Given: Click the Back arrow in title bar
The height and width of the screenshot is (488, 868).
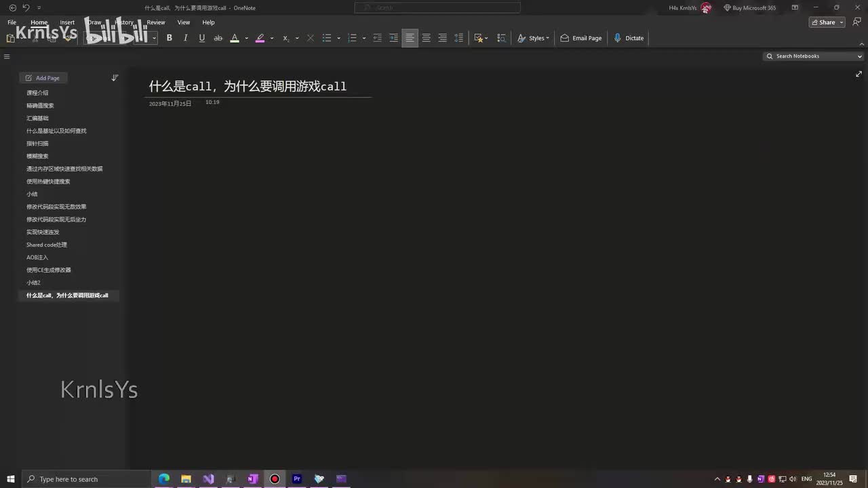Looking at the screenshot, I should pyautogui.click(x=12, y=7).
